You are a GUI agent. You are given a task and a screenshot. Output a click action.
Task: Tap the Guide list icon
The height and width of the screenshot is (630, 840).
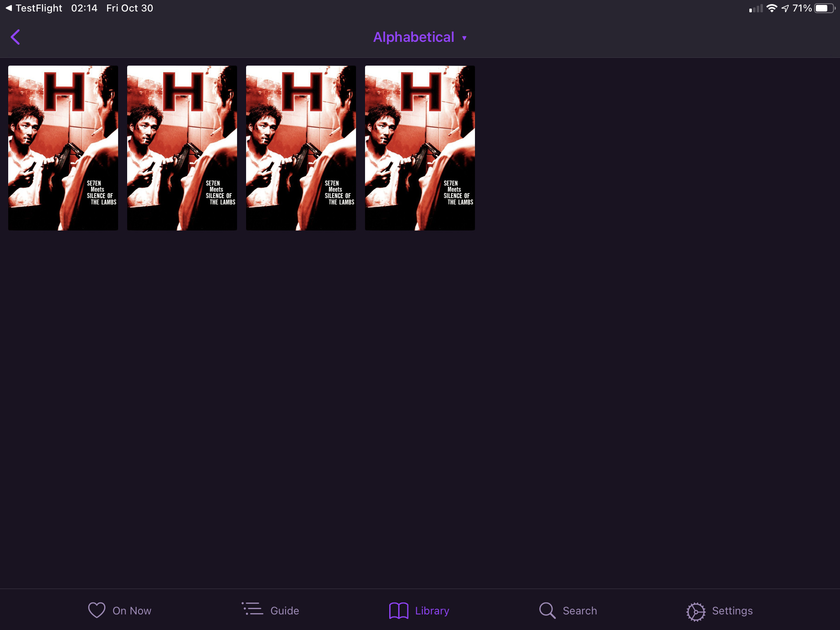[x=253, y=609]
